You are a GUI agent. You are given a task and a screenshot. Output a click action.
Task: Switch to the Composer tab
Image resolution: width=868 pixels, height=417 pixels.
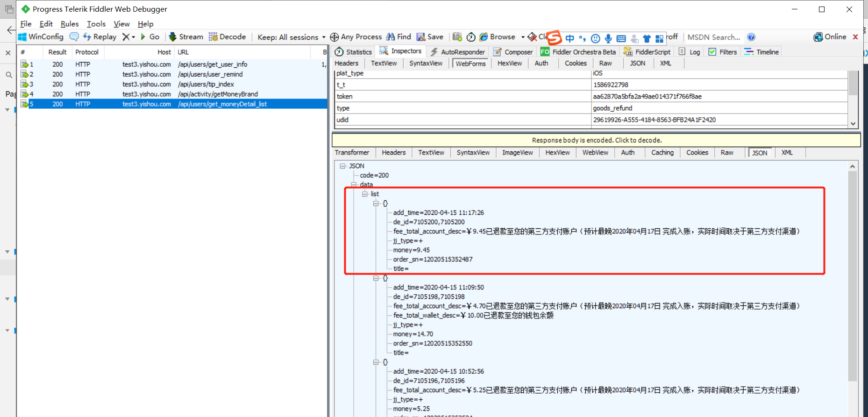tap(513, 52)
